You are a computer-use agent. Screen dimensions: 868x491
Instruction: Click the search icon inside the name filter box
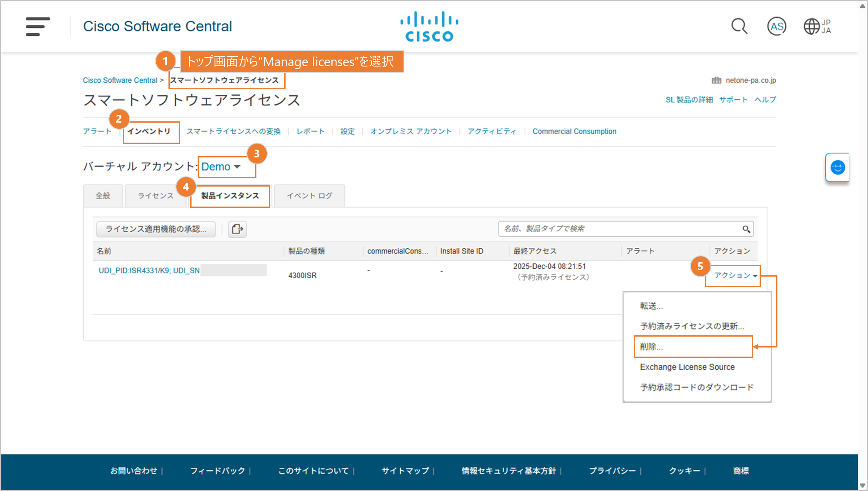coord(746,229)
